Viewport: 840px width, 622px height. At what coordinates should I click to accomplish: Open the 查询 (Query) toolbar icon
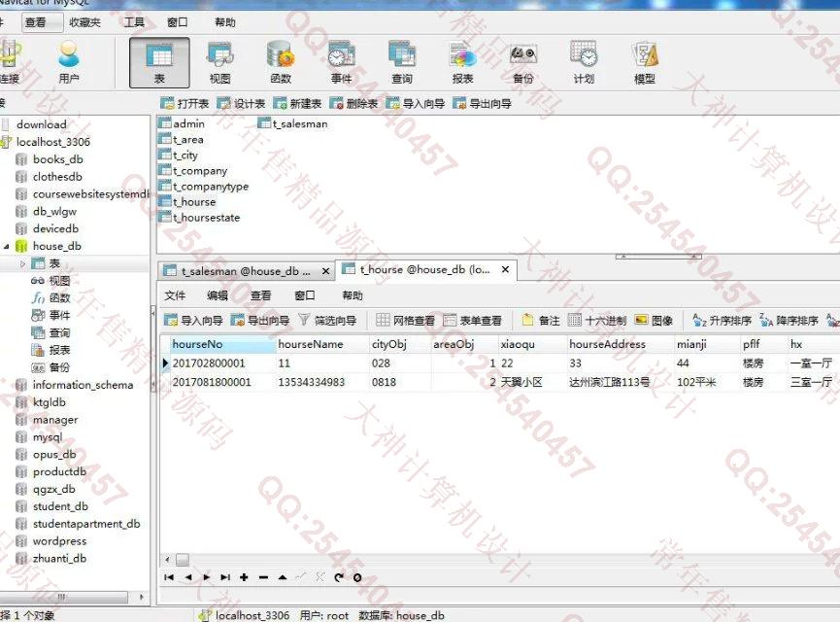click(402, 63)
